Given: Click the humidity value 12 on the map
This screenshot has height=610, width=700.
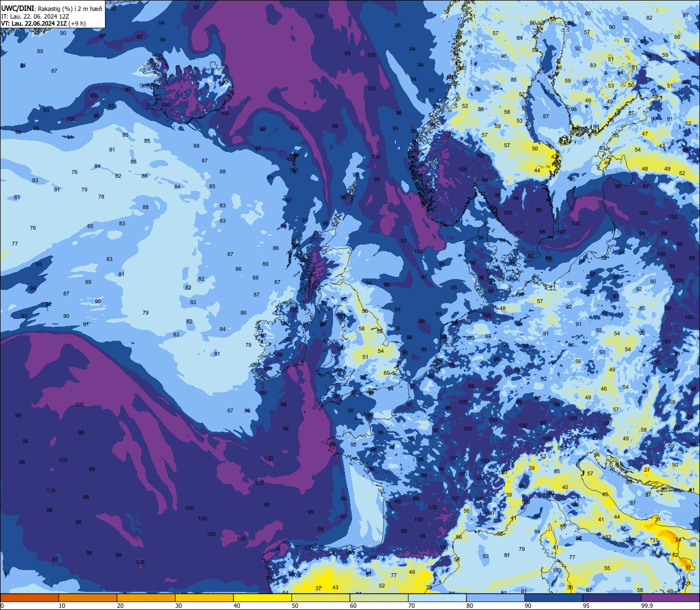Looking at the screenshot, I should pos(675,555).
